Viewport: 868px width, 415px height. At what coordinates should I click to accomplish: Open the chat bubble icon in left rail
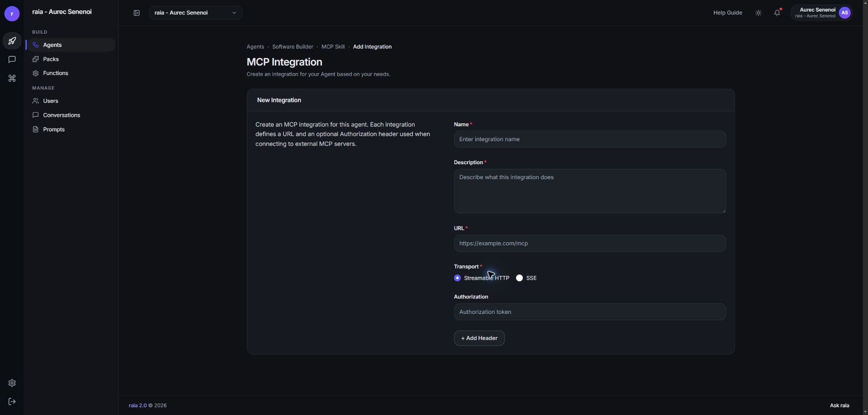(x=12, y=60)
